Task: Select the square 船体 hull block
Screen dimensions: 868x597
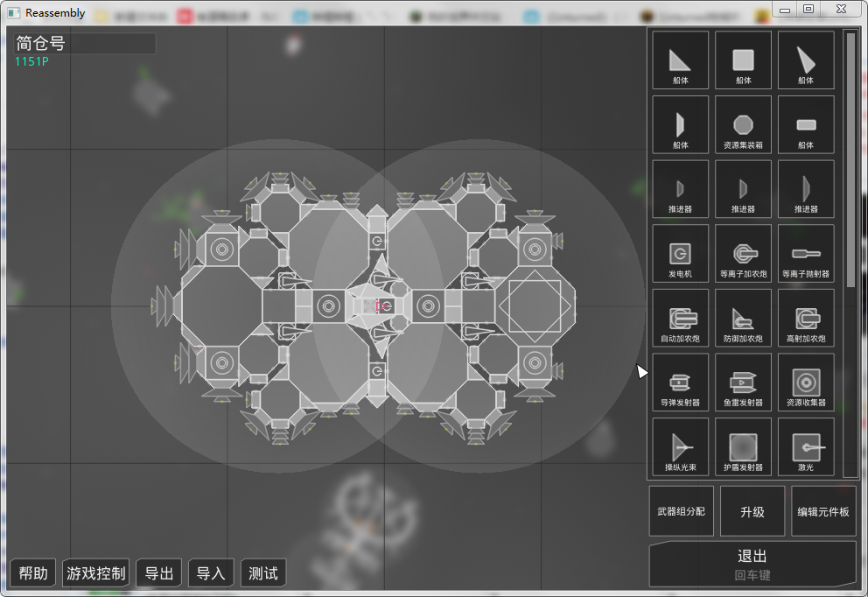Action: pyautogui.click(x=743, y=60)
